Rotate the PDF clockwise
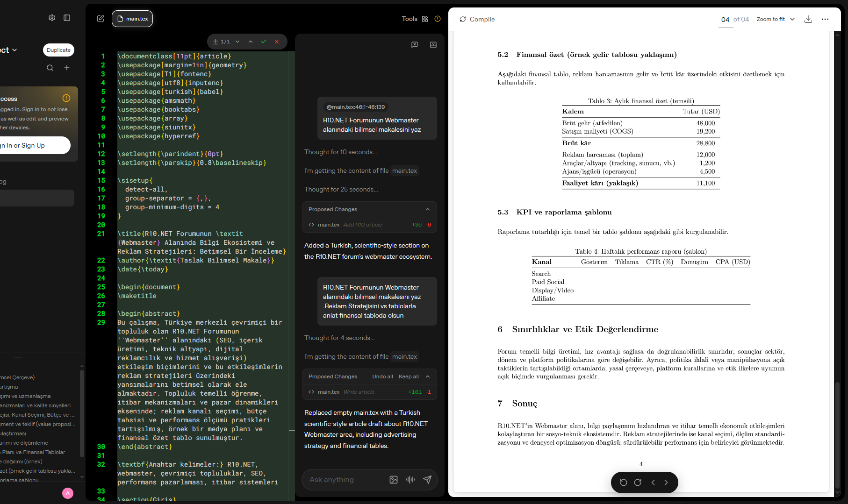Image resolution: width=848 pixels, height=504 pixels. [x=638, y=483]
